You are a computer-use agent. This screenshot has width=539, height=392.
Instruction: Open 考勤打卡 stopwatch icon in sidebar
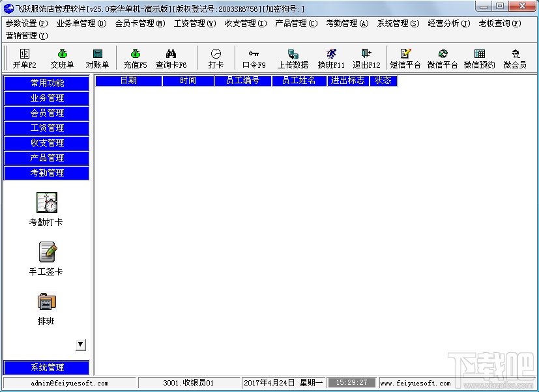point(47,203)
